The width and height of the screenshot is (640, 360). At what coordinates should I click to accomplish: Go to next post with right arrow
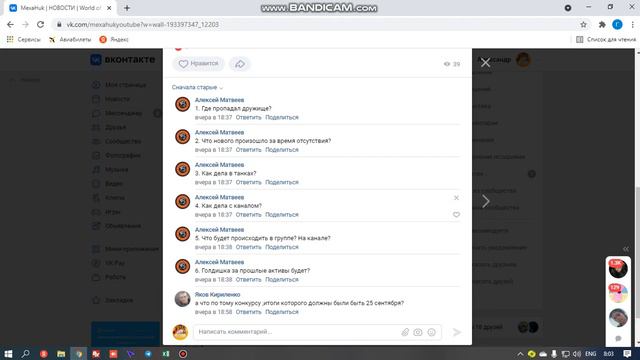[x=486, y=201]
